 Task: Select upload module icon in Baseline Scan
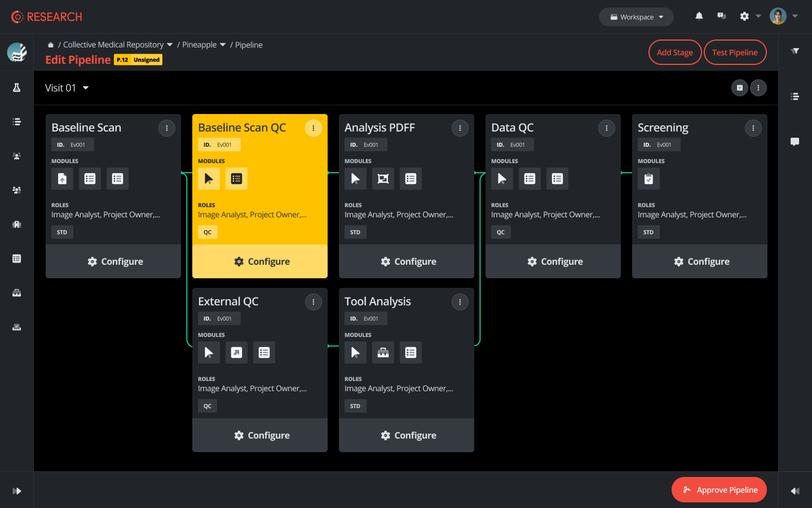pos(62,179)
